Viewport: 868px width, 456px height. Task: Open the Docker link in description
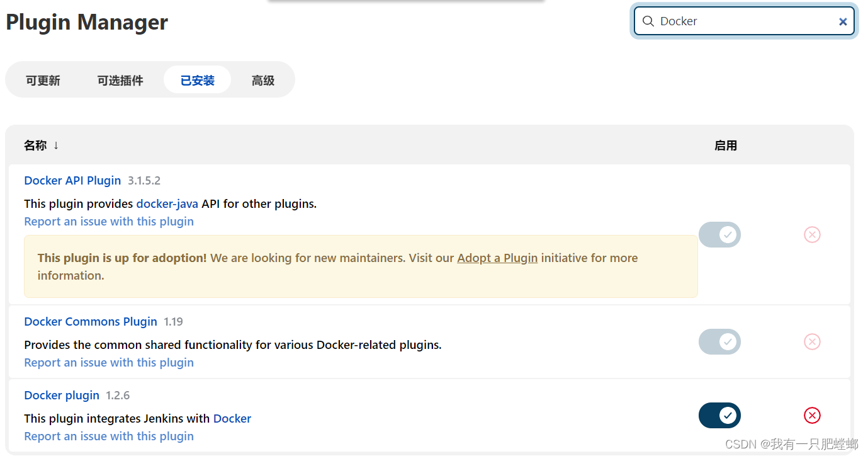pos(232,419)
